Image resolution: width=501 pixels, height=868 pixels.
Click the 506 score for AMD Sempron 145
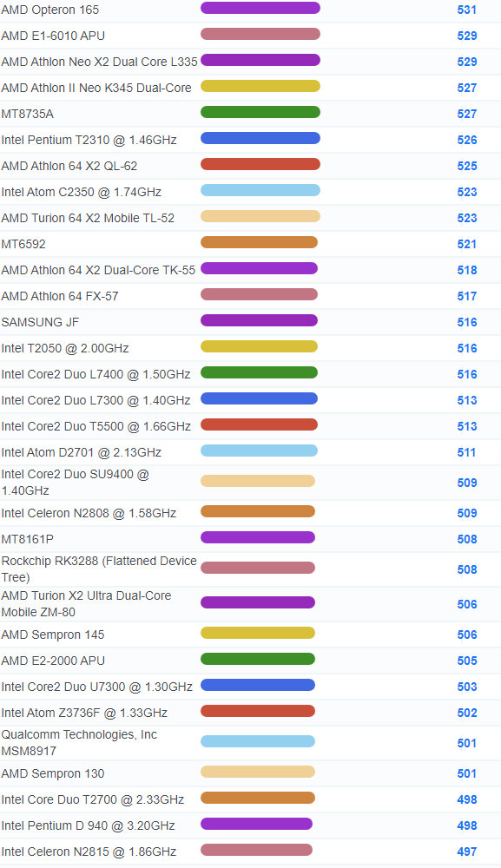coord(466,635)
